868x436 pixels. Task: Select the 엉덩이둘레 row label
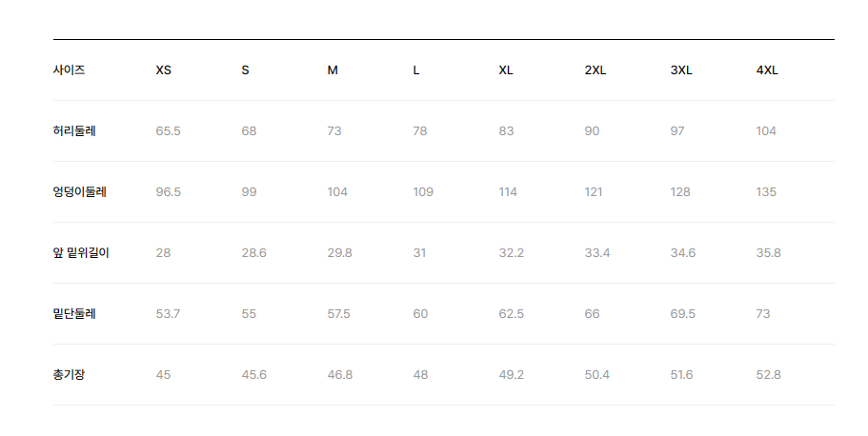80,192
